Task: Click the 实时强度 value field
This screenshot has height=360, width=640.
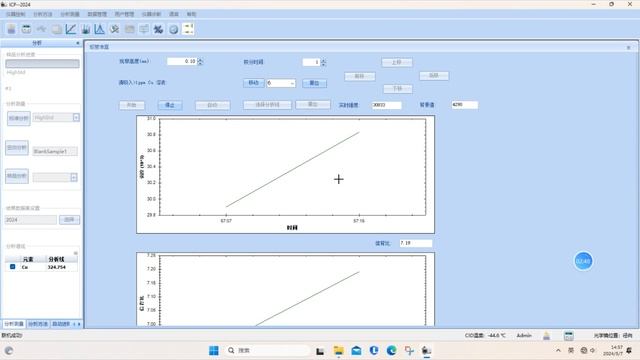Action: click(387, 105)
